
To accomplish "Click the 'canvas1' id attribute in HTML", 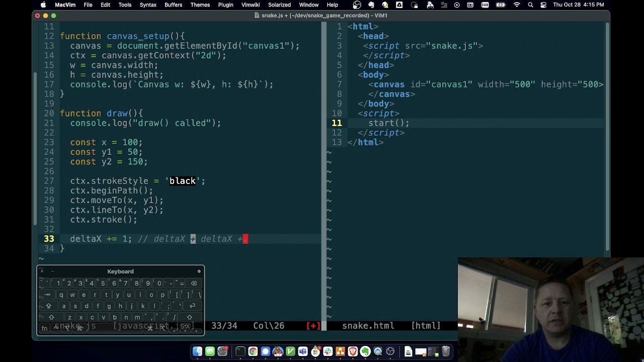I will (441, 84).
